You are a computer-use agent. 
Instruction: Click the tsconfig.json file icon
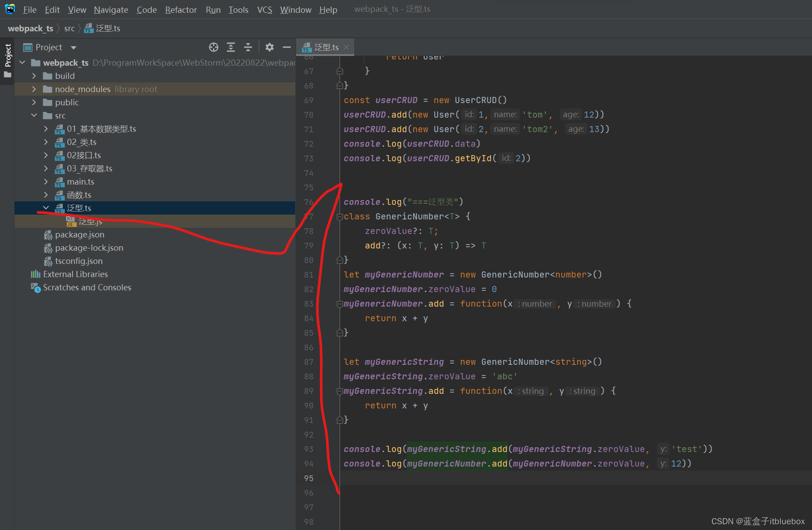tap(48, 261)
